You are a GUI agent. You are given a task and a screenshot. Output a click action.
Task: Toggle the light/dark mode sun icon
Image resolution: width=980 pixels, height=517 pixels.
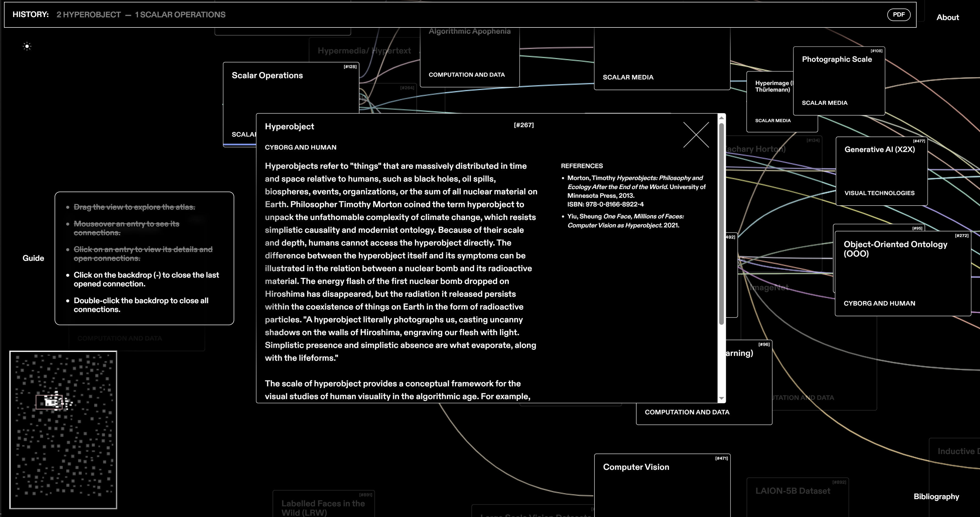click(x=27, y=46)
